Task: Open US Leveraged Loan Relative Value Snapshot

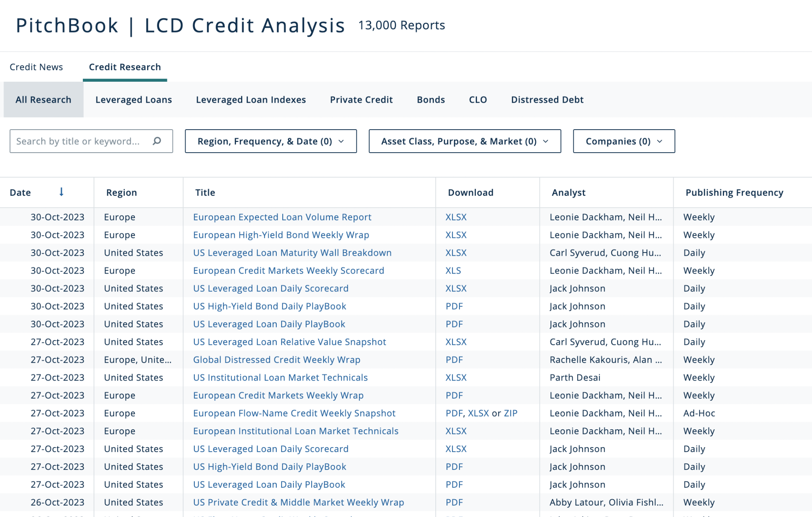Action: click(x=289, y=342)
